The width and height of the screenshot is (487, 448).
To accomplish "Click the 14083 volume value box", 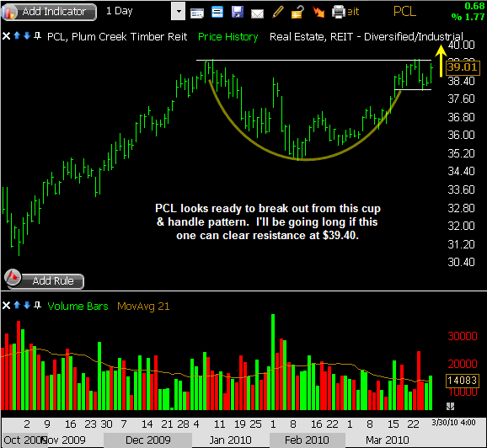I will (463, 381).
